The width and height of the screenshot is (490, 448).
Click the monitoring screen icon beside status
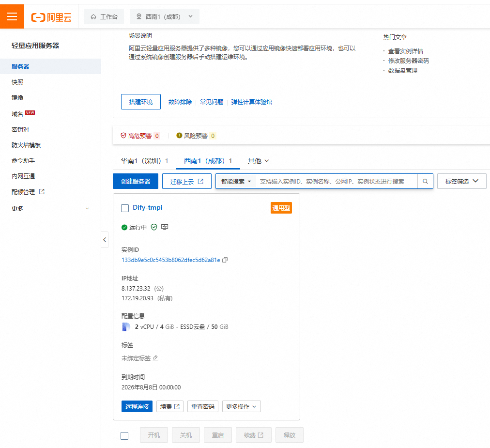pos(165,227)
